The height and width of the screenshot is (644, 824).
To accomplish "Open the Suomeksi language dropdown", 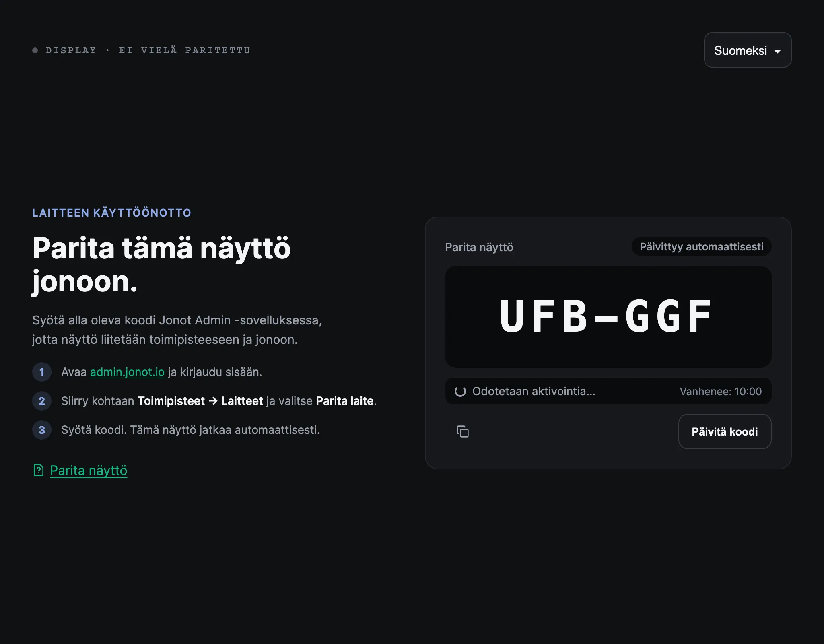I will [748, 50].
